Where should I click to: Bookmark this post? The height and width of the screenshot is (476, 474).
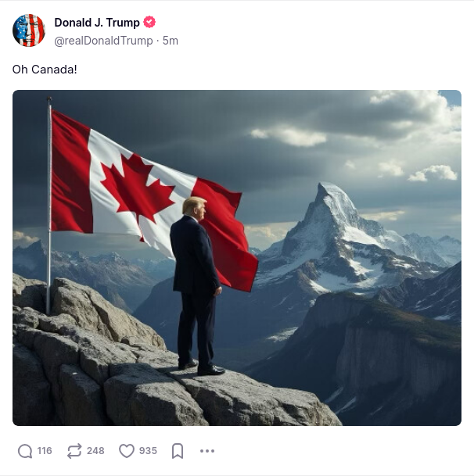click(x=178, y=451)
